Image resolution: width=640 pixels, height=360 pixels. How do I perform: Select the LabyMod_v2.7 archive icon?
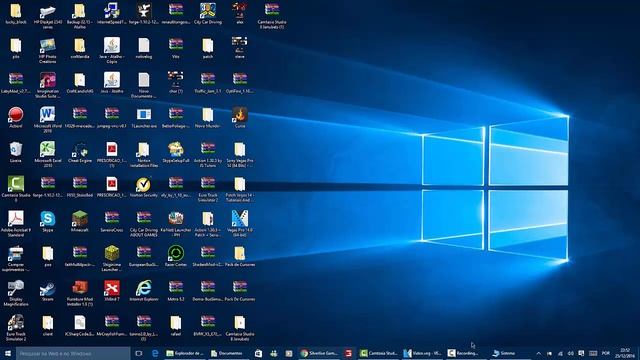pyautogui.click(x=16, y=80)
